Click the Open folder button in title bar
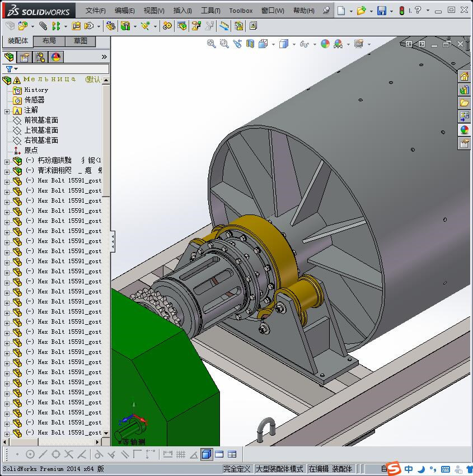Image resolution: width=473 pixels, height=476 pixels. [x=361, y=11]
